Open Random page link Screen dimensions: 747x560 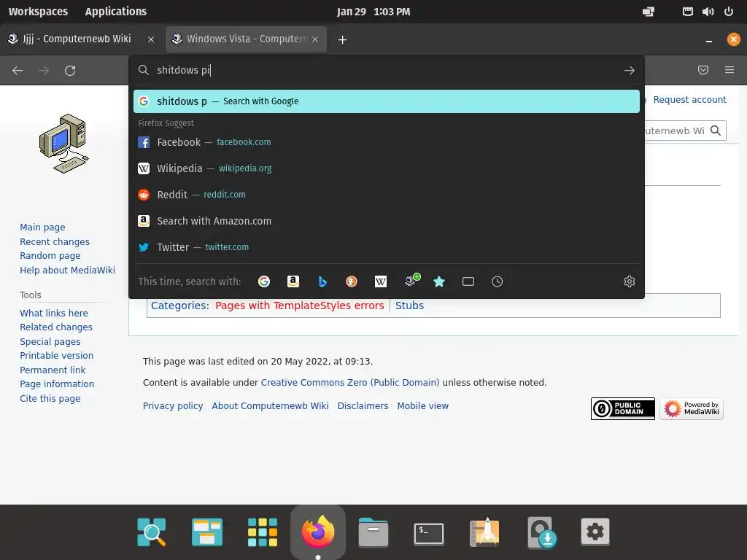(50, 256)
